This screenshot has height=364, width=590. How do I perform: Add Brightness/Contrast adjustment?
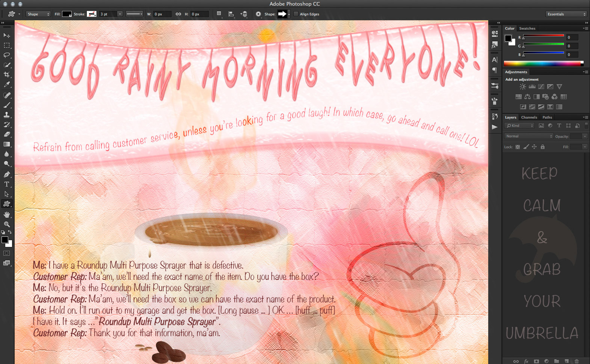pos(523,87)
